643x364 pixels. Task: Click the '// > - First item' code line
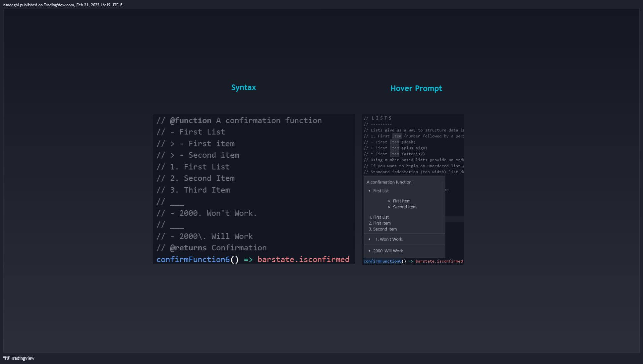[x=196, y=144]
